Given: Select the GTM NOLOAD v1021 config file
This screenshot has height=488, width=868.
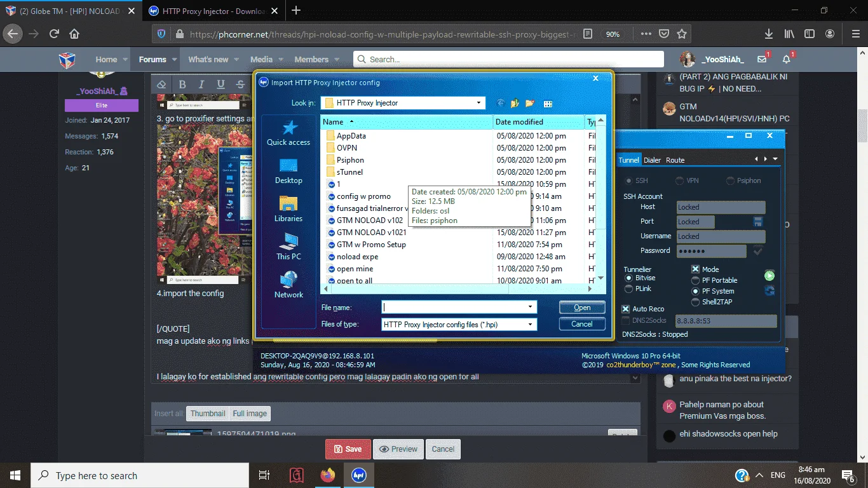Looking at the screenshot, I should (371, 233).
